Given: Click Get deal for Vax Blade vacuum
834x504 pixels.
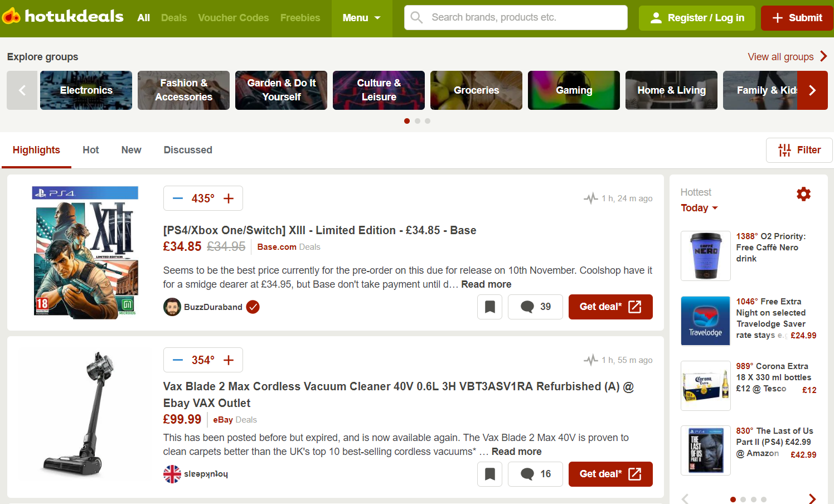Looking at the screenshot, I should [x=610, y=474].
